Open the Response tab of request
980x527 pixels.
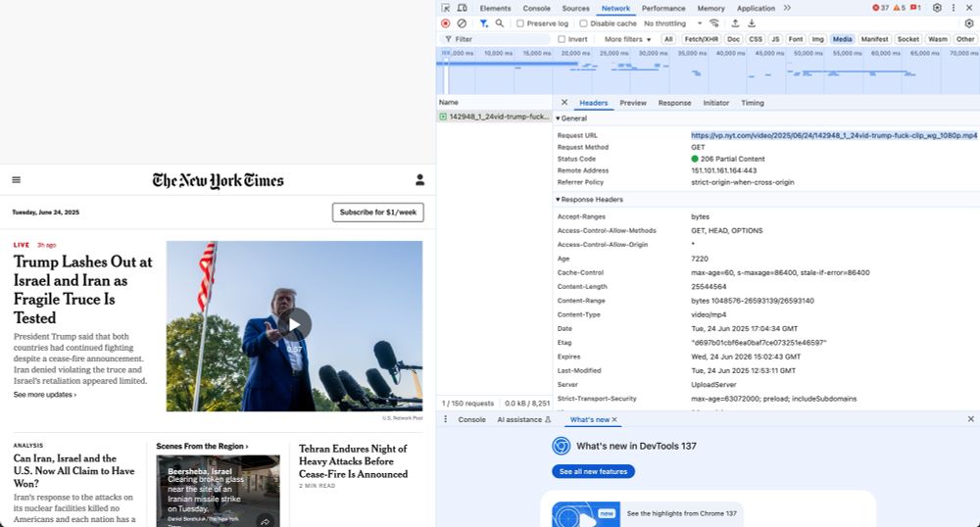(x=674, y=103)
